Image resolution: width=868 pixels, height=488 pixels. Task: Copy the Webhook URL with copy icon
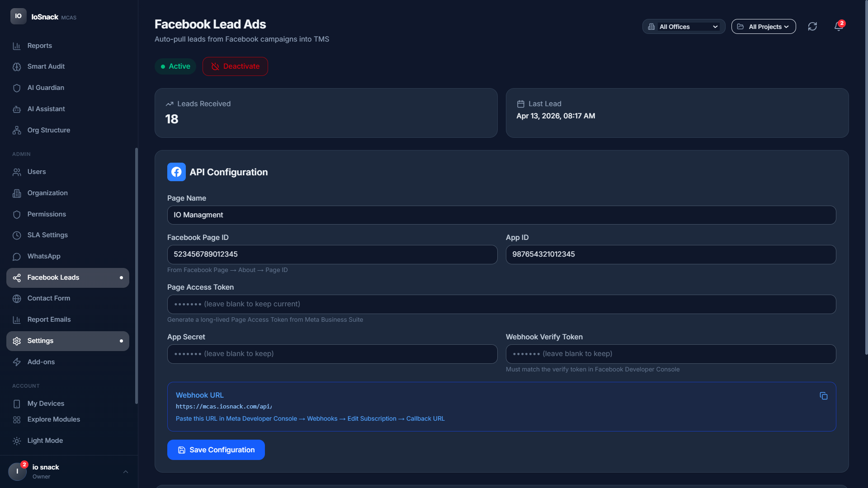click(823, 396)
